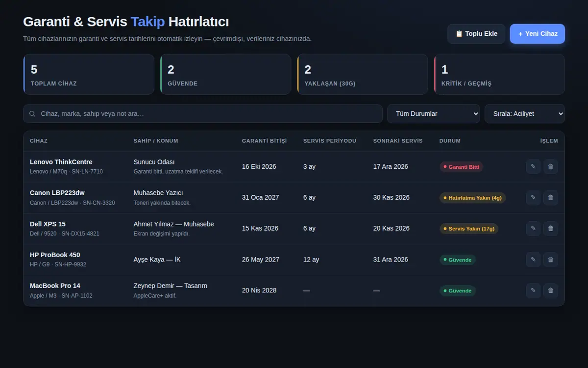Select the MacBook Pro 14 device name
The height and width of the screenshot is (368, 588).
pos(55,286)
